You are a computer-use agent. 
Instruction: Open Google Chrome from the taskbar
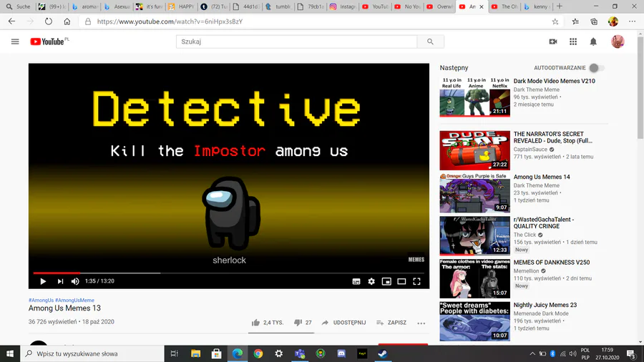pos(258,353)
